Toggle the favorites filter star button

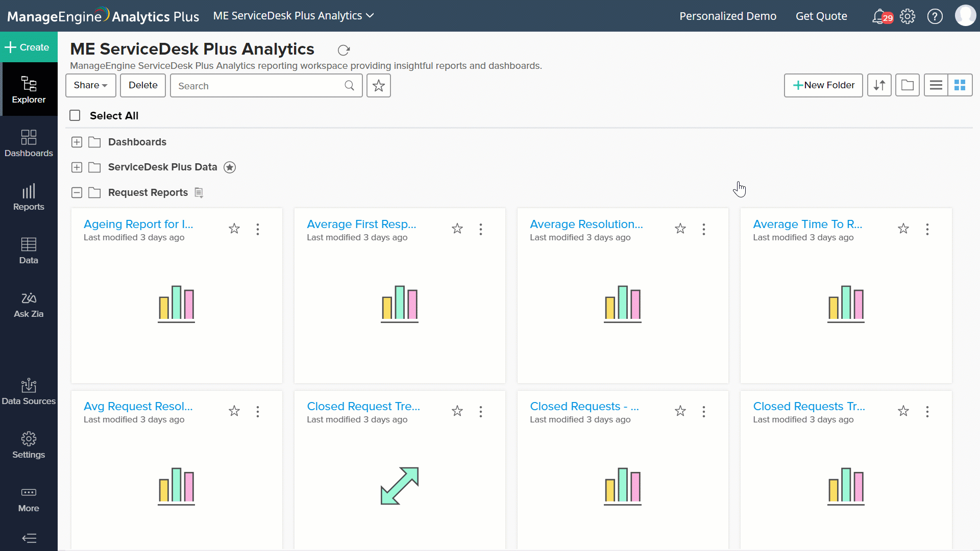[x=378, y=86]
